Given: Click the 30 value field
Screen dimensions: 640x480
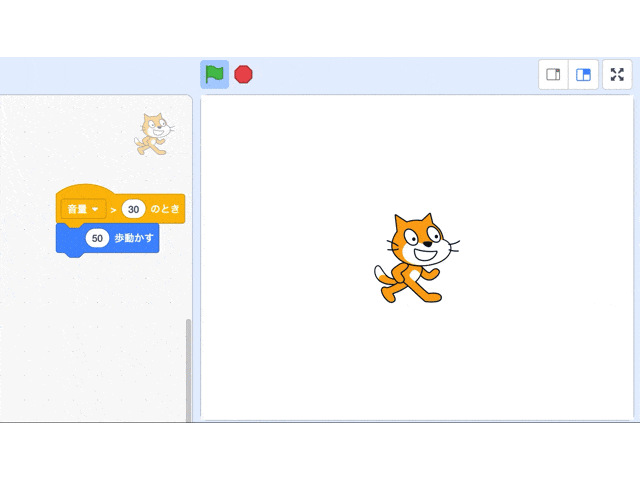Looking at the screenshot, I should pyautogui.click(x=133, y=209).
